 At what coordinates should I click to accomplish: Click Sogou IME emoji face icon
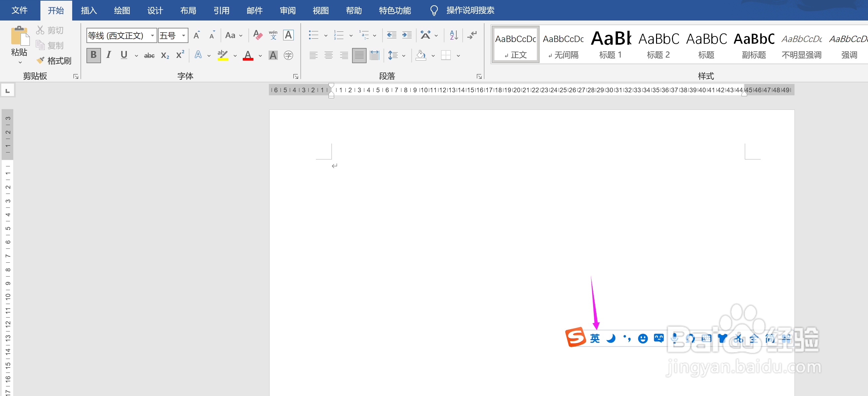tap(642, 338)
